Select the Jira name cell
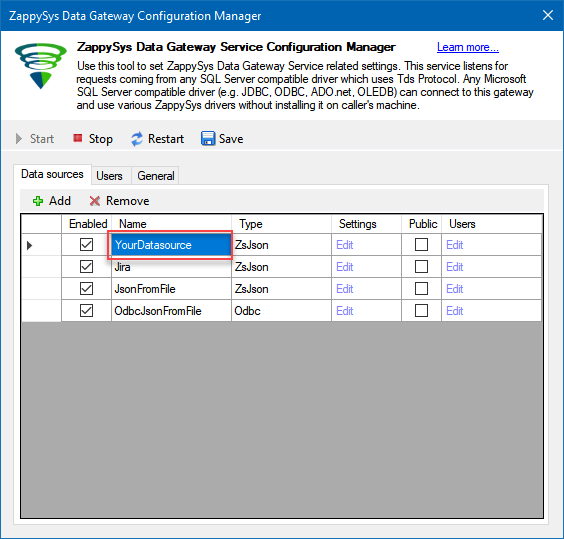This screenshot has width=564, height=539. coord(171,267)
